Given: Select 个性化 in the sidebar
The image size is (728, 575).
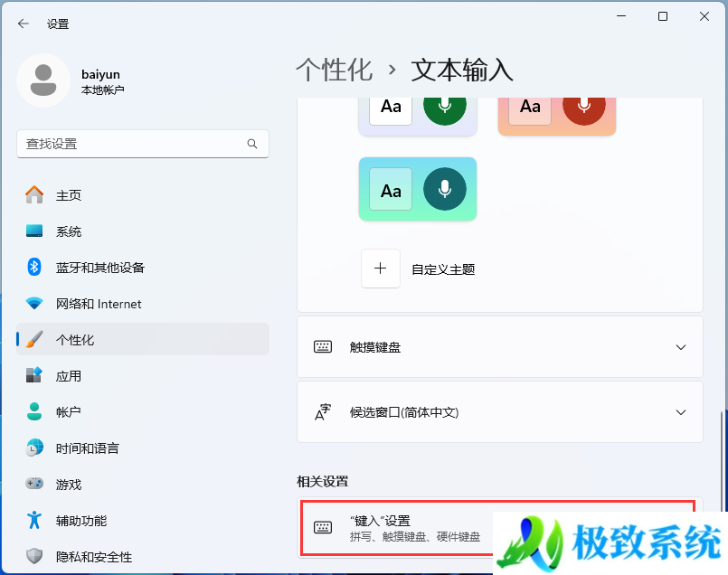Looking at the screenshot, I should click(x=143, y=340).
